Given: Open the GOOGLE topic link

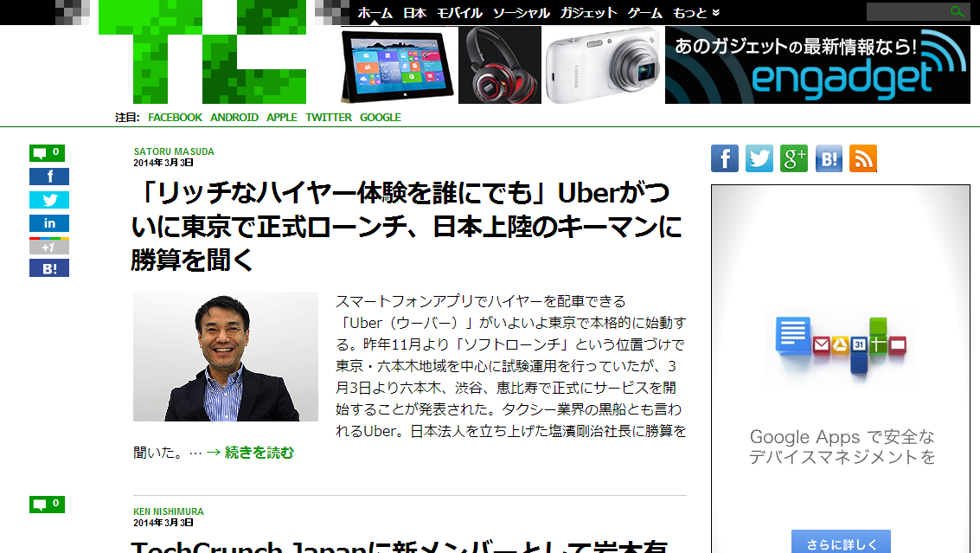Looking at the screenshot, I should pyautogui.click(x=380, y=117).
